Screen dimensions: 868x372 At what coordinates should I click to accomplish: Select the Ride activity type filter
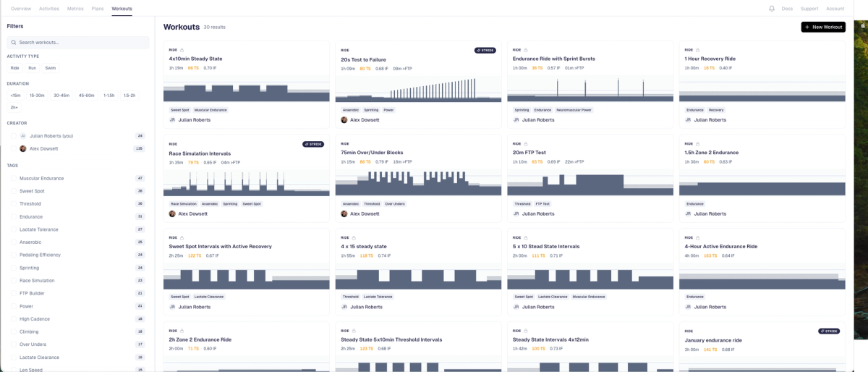click(14, 68)
